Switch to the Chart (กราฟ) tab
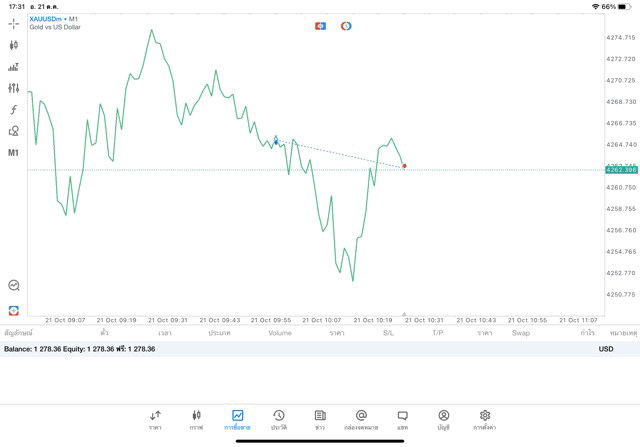640x447 pixels. pyautogui.click(x=196, y=419)
